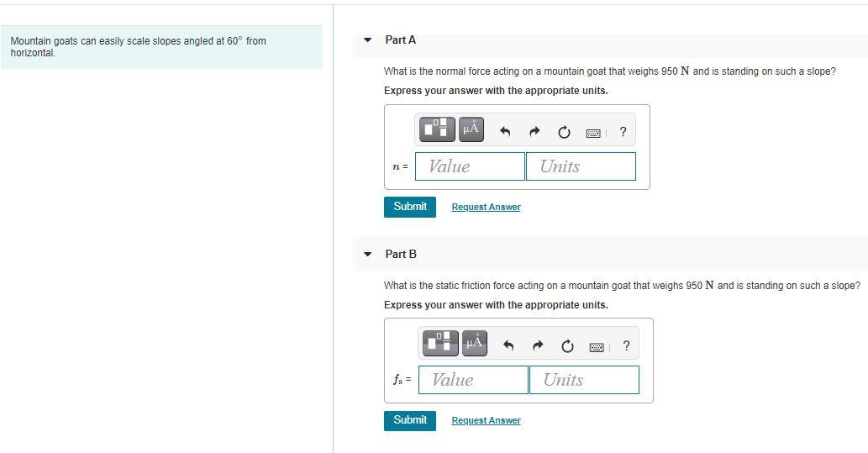
Task: Open help question mark in Part B
Action: point(627,345)
